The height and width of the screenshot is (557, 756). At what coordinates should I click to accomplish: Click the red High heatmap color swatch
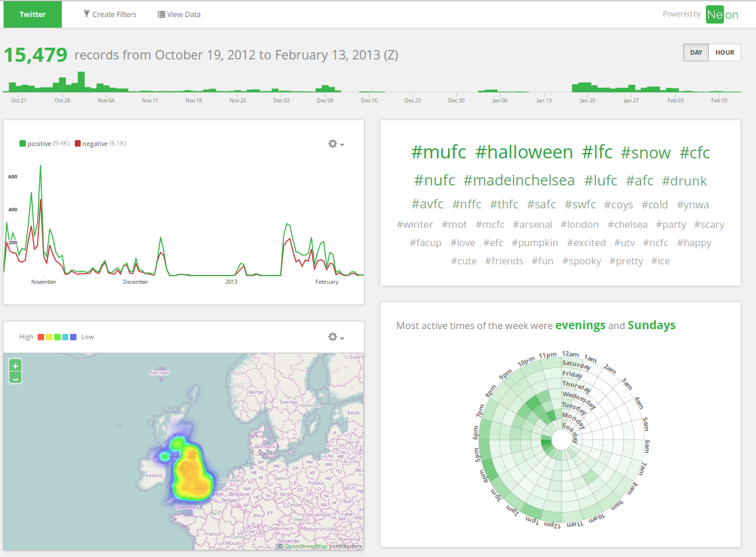[41, 337]
